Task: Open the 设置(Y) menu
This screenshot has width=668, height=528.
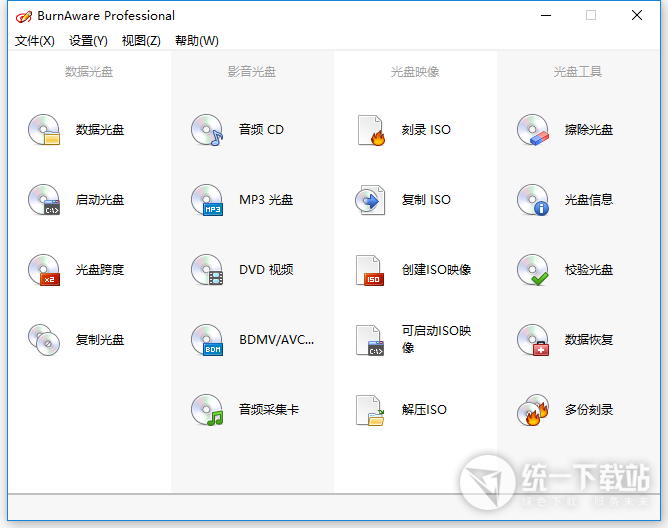Action: pyautogui.click(x=88, y=41)
